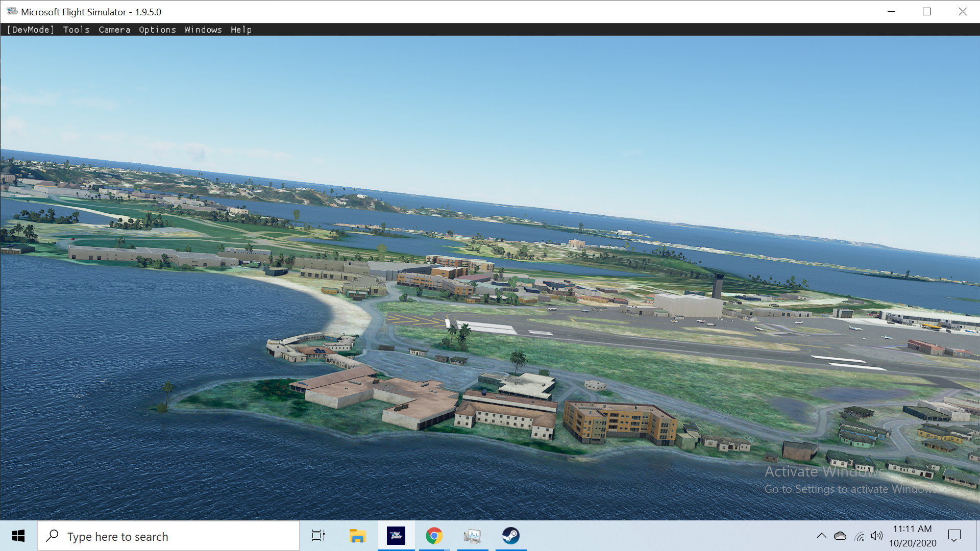980x551 pixels.
Task: Click the Windows Start button
Action: pos(18,536)
